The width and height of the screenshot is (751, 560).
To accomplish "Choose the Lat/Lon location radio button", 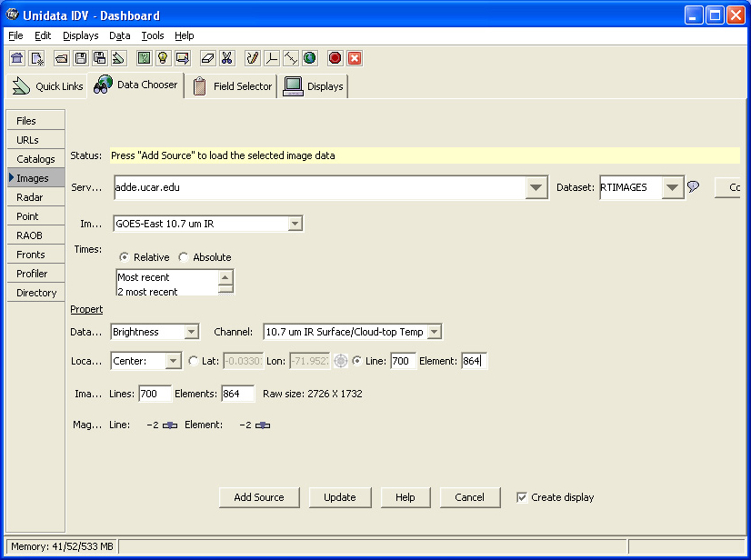I will pos(194,361).
